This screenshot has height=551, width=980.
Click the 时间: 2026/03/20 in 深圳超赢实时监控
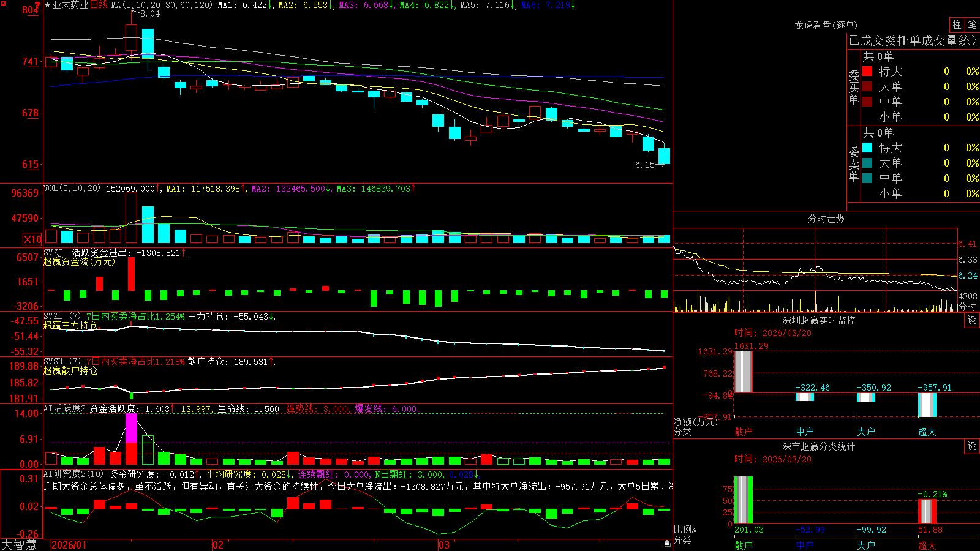coord(773,333)
